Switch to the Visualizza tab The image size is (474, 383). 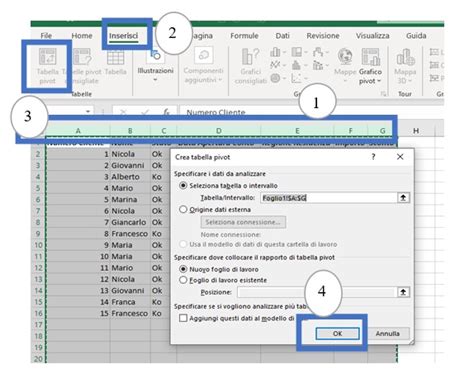[x=372, y=36]
